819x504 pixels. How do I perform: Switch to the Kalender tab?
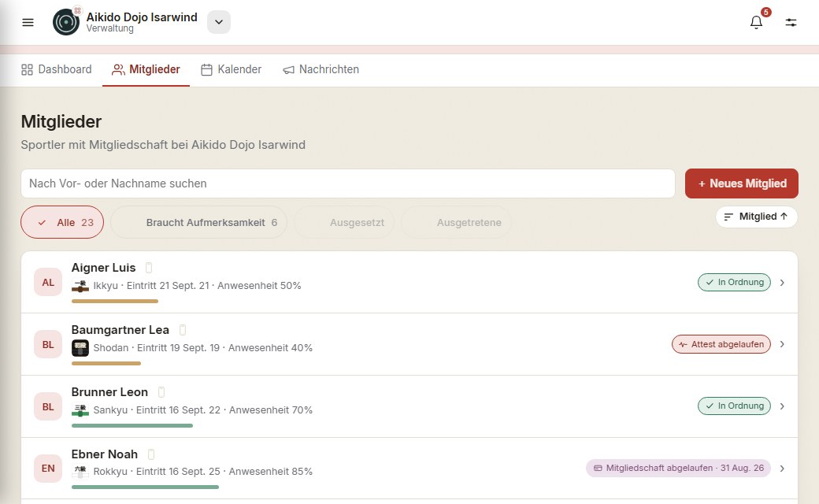(231, 69)
